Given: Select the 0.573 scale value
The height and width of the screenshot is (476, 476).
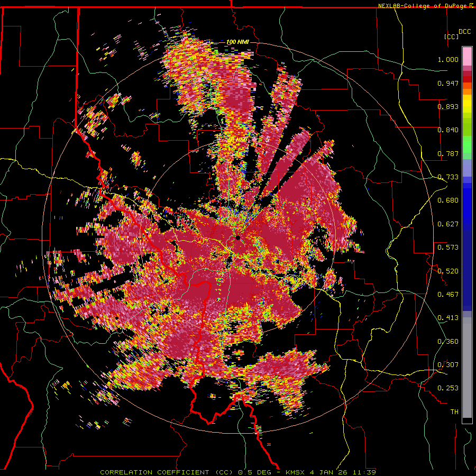Looking at the screenshot, I should click(448, 248).
